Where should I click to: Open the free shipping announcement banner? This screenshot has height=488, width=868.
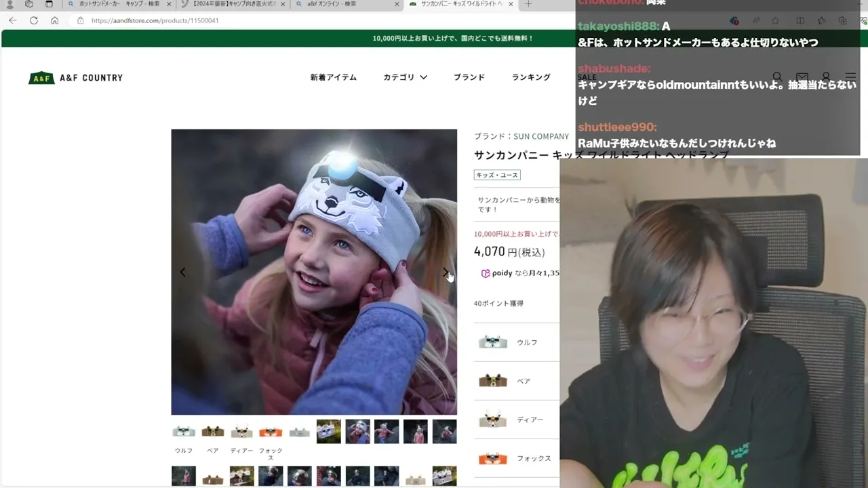pyautogui.click(x=453, y=38)
